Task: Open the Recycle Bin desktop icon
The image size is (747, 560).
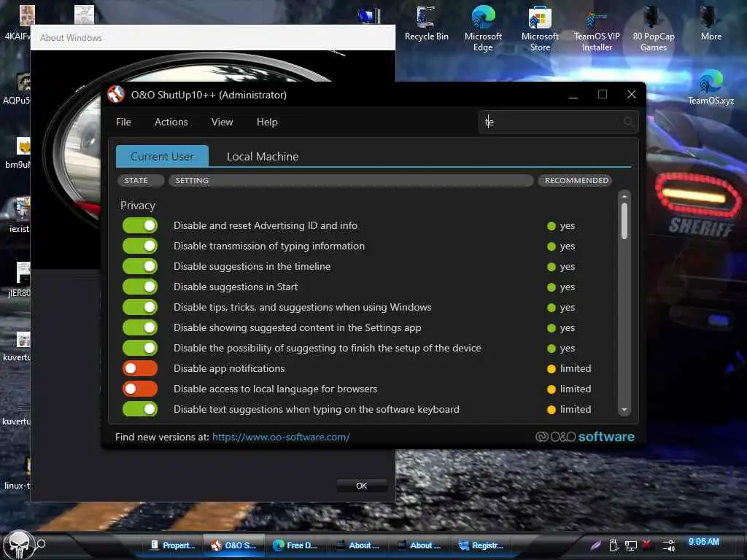Action: click(426, 24)
